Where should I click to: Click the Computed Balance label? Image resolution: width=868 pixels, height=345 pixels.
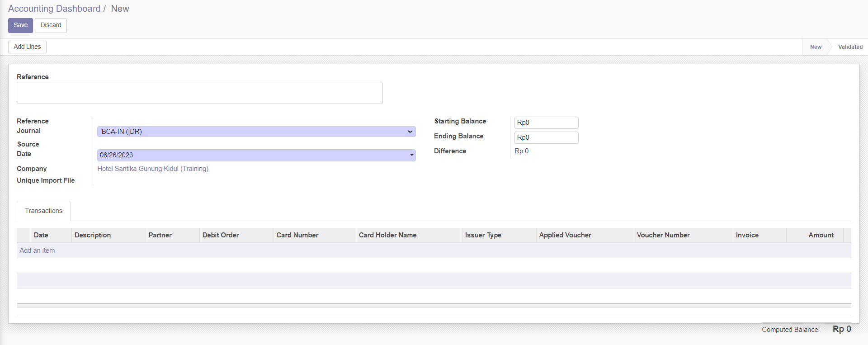click(x=790, y=330)
